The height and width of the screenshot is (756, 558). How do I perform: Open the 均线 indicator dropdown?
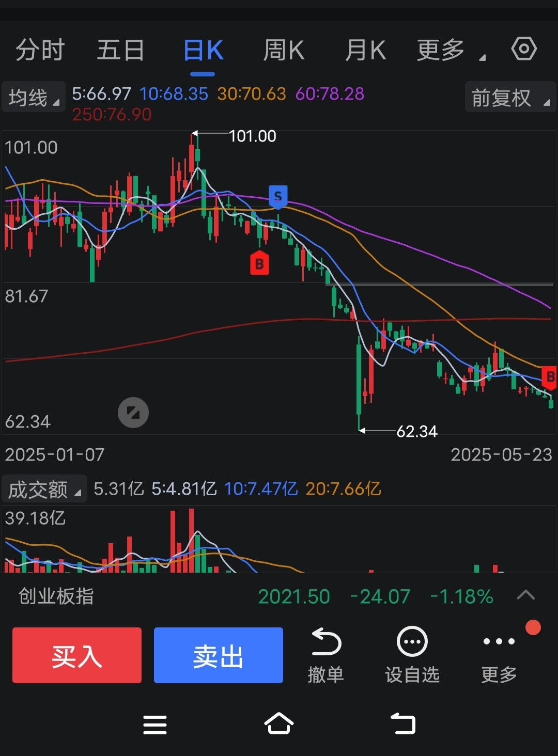coord(34,97)
